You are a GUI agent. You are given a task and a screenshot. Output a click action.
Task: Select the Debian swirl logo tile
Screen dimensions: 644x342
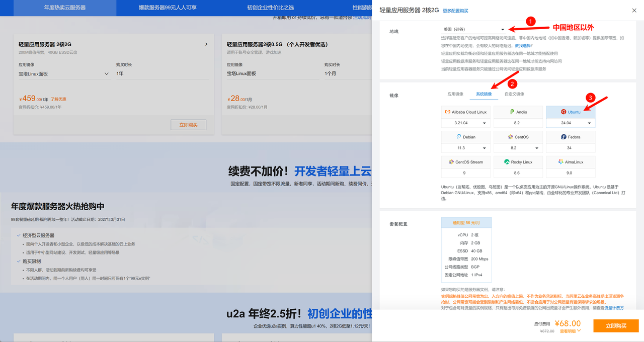(459, 137)
